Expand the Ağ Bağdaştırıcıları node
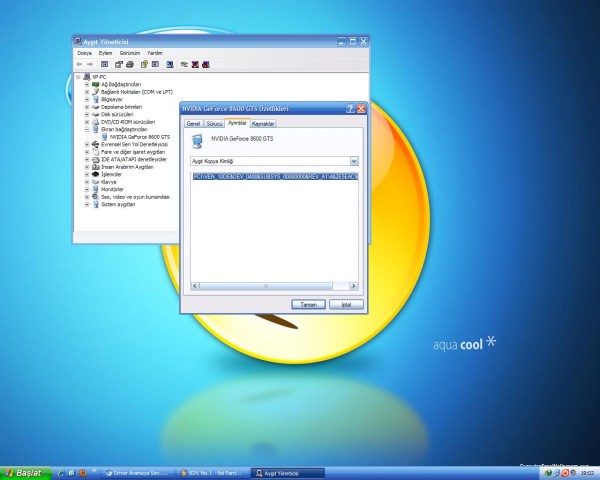This screenshot has width=600, height=480. click(x=87, y=84)
